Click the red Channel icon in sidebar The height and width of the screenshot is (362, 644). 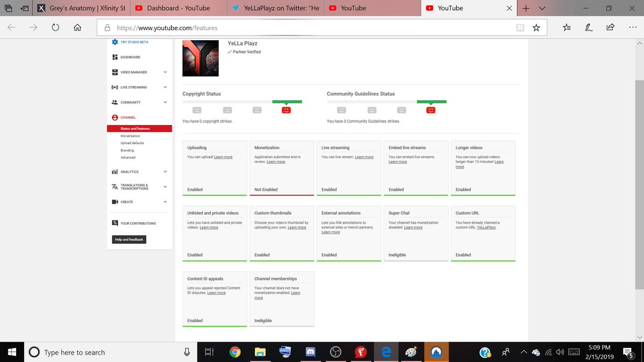[x=115, y=117]
